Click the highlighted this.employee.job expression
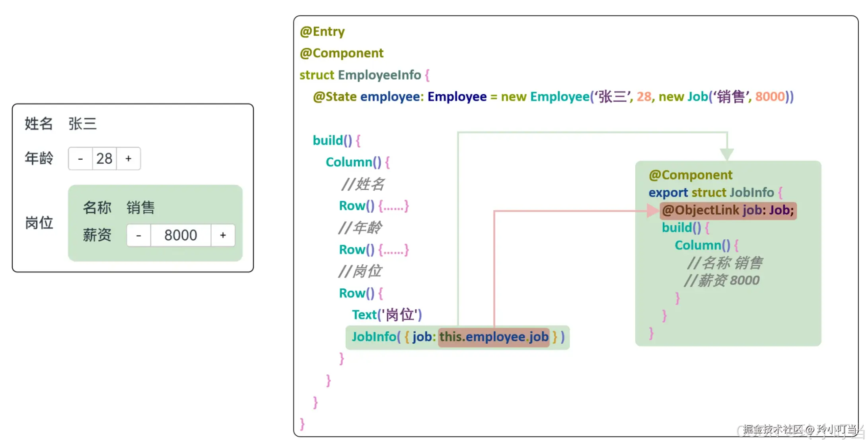868x446 pixels. point(494,337)
